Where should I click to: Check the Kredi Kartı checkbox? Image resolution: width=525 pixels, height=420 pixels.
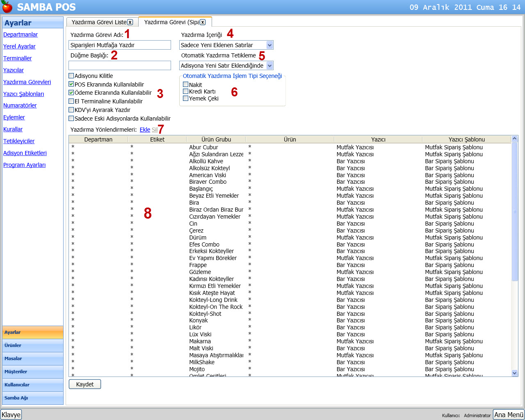(186, 91)
